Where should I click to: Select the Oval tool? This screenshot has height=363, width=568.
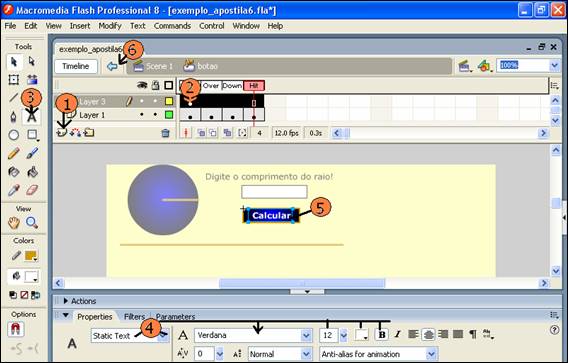pos(14,135)
